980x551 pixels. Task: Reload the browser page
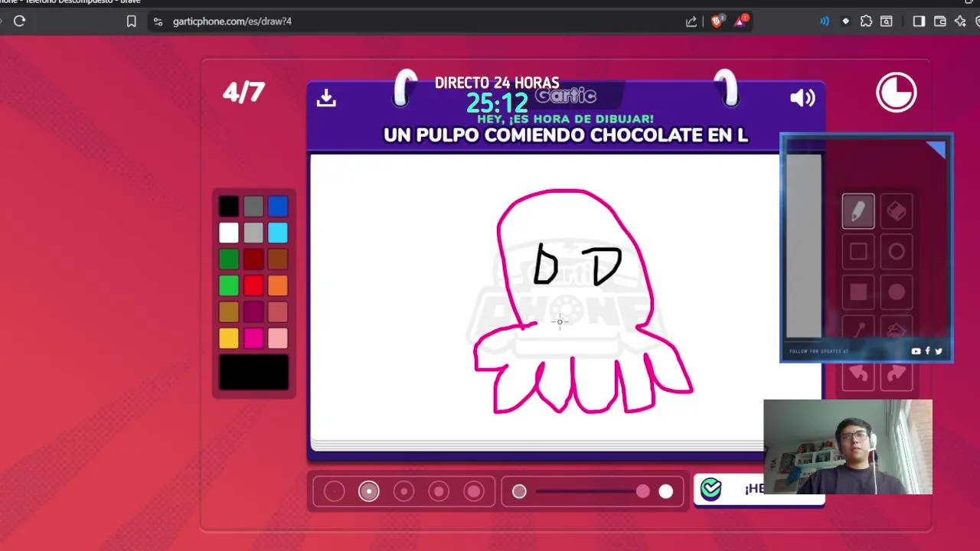pos(20,21)
